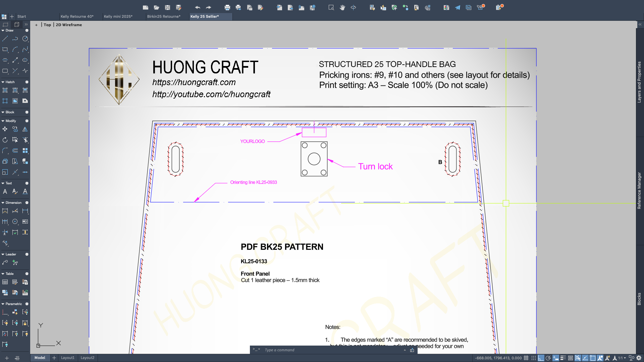Select the Ellipse tool
Viewport: 644px width, 362px height.
tap(25, 60)
